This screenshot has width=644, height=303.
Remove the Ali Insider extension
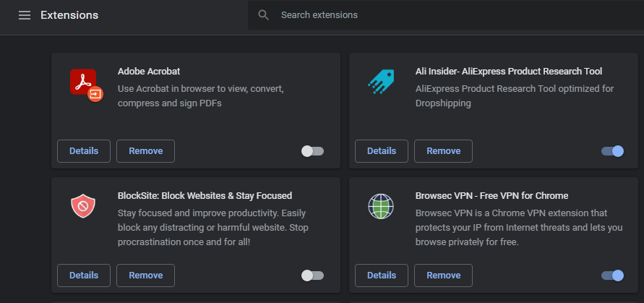(443, 151)
